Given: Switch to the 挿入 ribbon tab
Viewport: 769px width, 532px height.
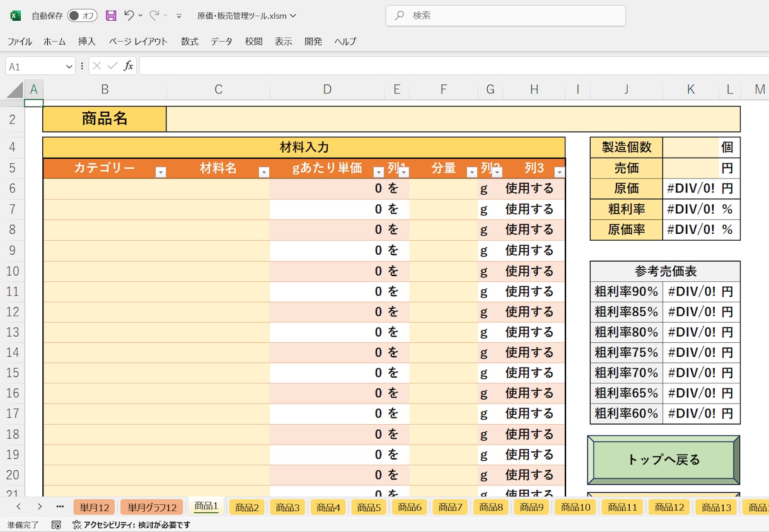Looking at the screenshot, I should pos(87,42).
